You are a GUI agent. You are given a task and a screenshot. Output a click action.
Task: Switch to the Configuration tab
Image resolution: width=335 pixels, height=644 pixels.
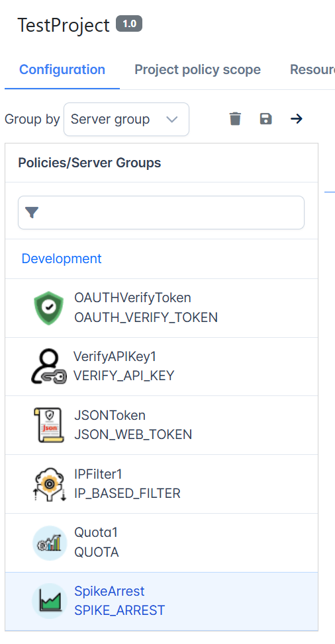click(62, 69)
